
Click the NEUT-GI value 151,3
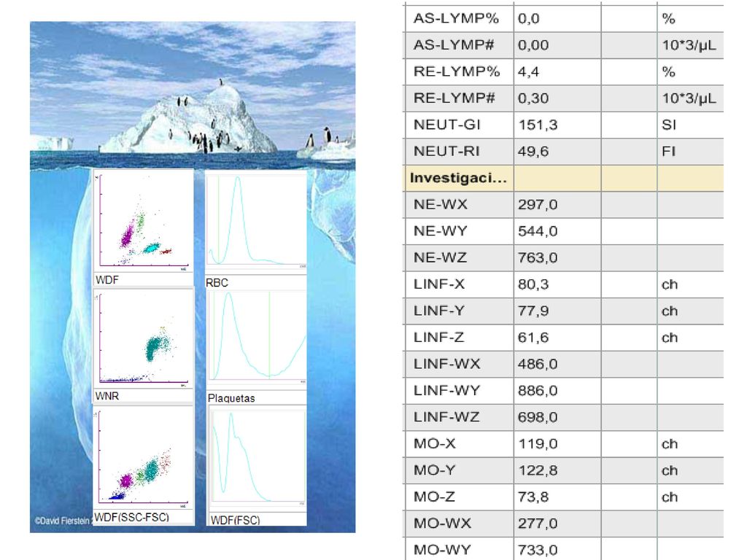538,125
